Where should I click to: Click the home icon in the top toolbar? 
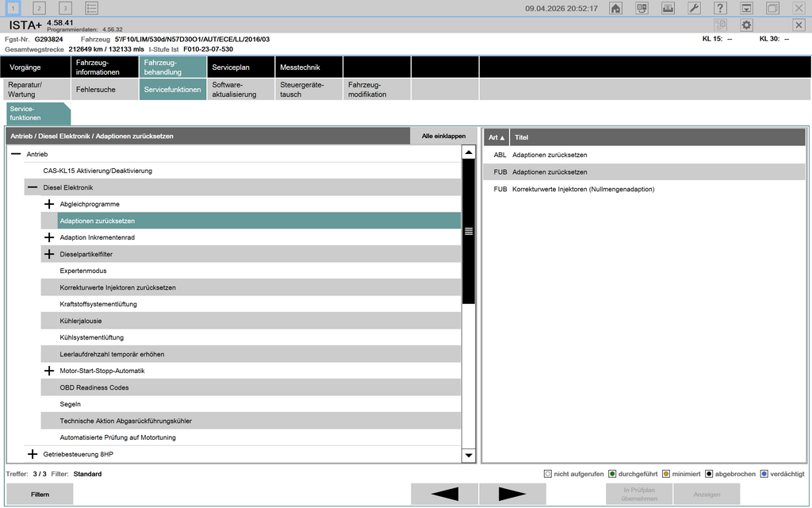615,8
